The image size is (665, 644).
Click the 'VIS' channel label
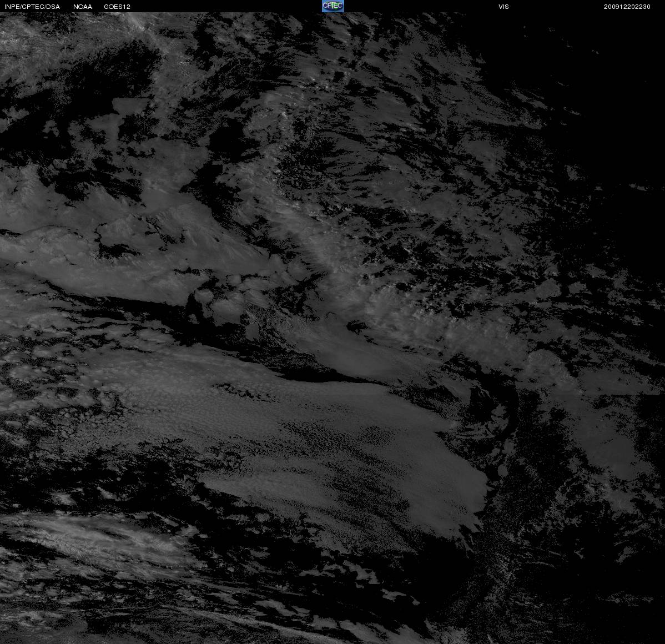pos(504,7)
